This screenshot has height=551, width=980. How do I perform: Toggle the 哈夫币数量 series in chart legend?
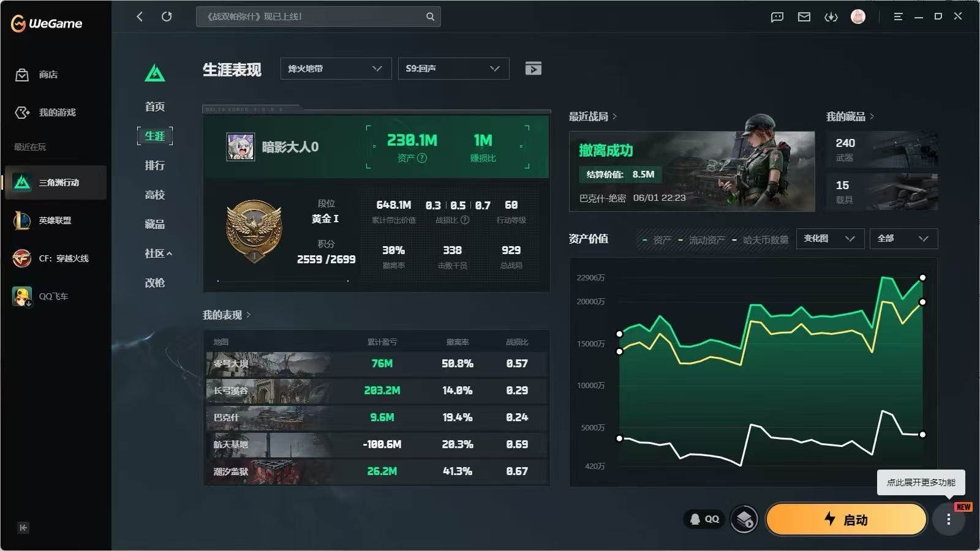click(761, 240)
